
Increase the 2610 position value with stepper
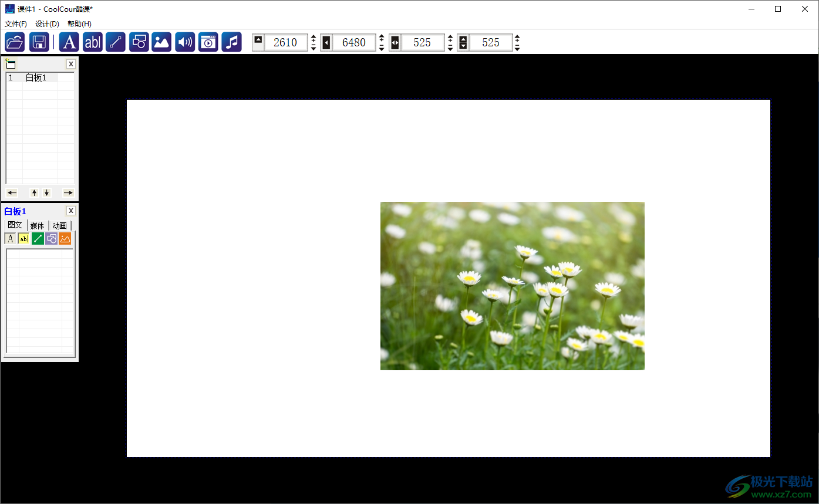314,38
